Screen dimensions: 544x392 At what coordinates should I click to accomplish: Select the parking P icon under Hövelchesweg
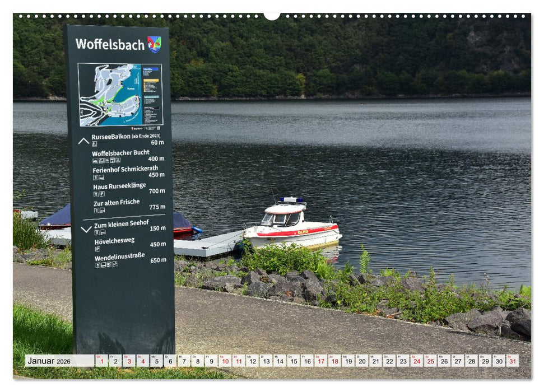(97, 249)
